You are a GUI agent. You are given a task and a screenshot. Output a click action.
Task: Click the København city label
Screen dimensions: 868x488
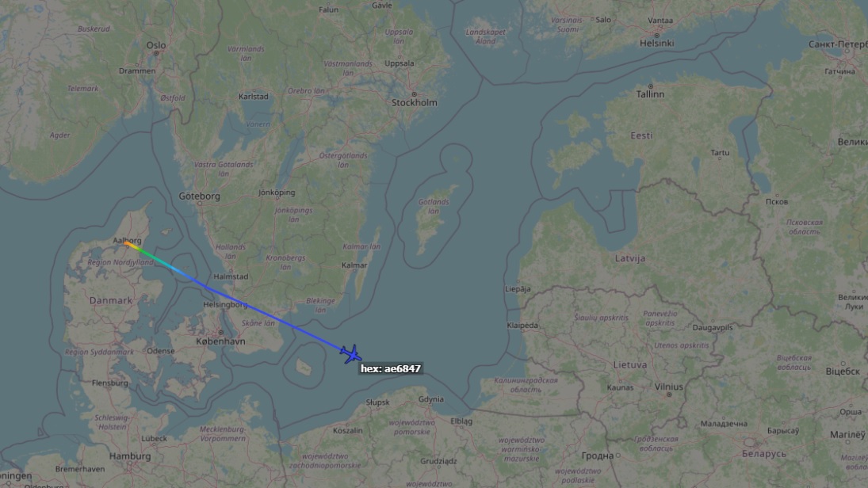pyautogui.click(x=220, y=341)
